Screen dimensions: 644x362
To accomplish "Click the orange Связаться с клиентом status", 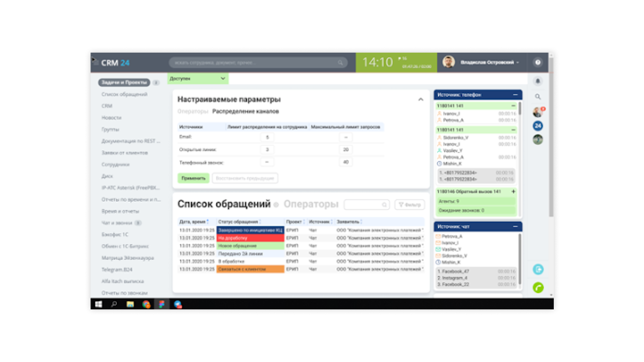I will point(250,269).
